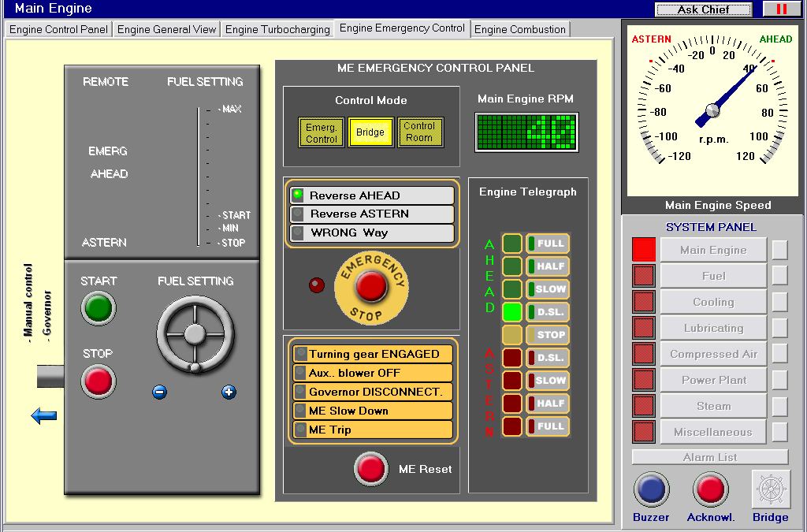
Task: Toggle the checkbox beside Main Engine
Action: pyautogui.click(x=779, y=250)
